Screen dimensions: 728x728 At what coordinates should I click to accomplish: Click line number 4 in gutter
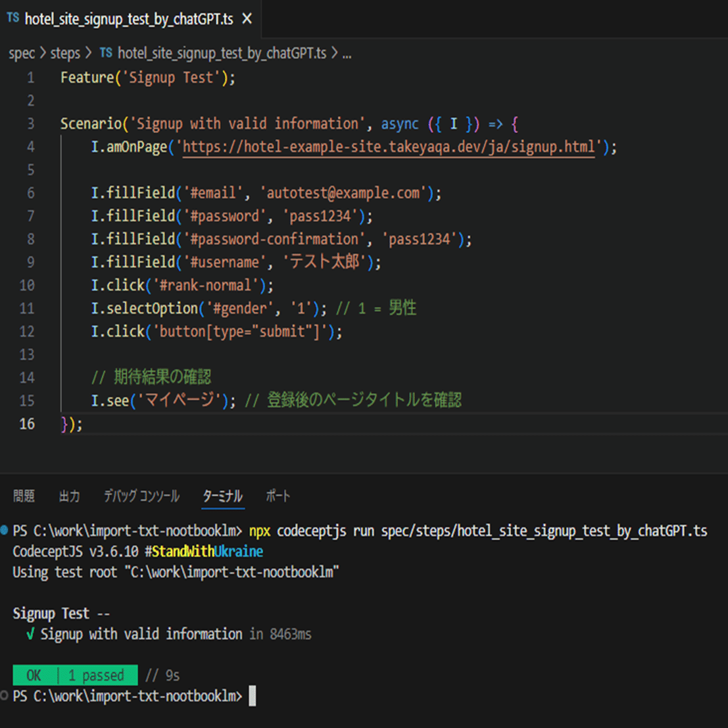point(31,147)
